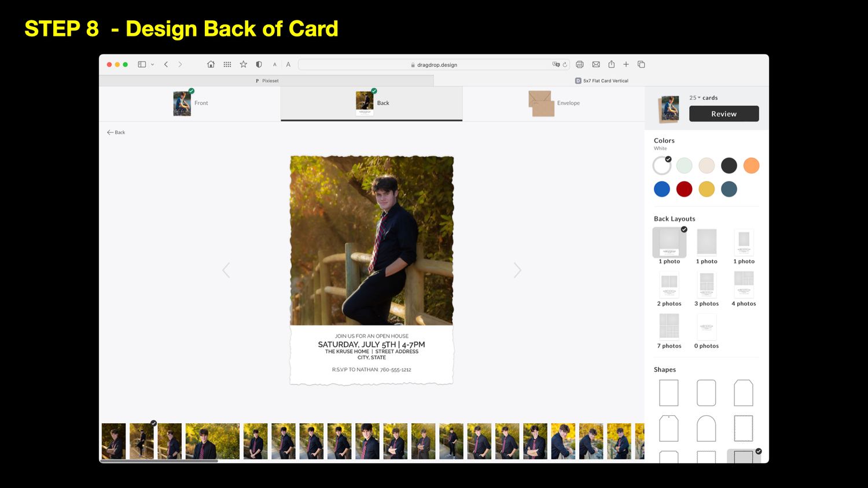Select the bright blue color swatch
Image resolution: width=868 pixels, height=488 pixels.
(662, 189)
